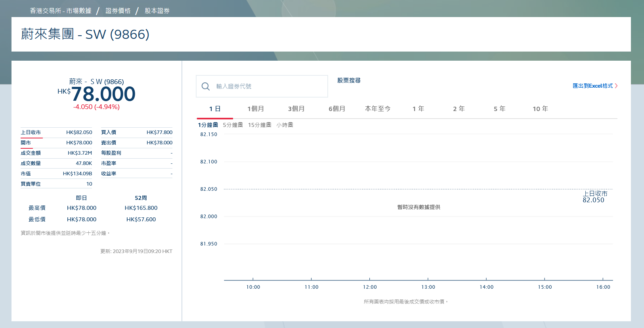This screenshot has width=644, height=328.
Task: Click the 成交金額 value HK$3.72M
Action: tap(80, 153)
